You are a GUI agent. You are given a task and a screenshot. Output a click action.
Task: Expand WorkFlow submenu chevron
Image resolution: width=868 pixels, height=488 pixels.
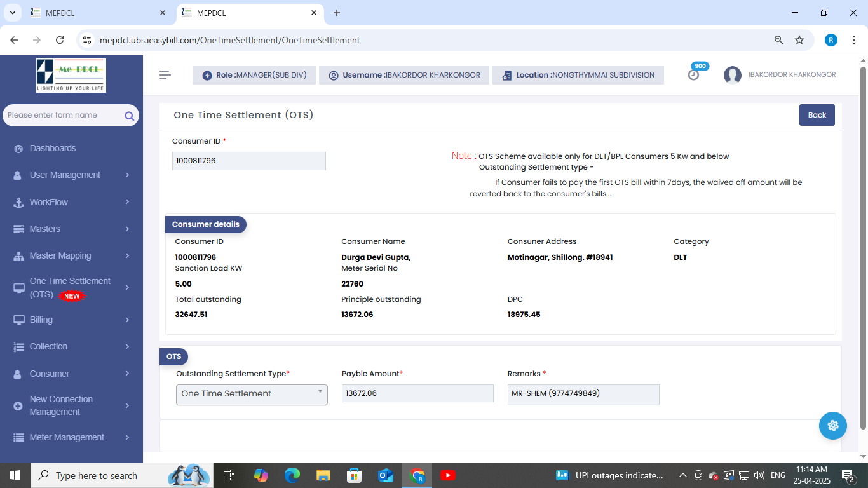[127, 202]
